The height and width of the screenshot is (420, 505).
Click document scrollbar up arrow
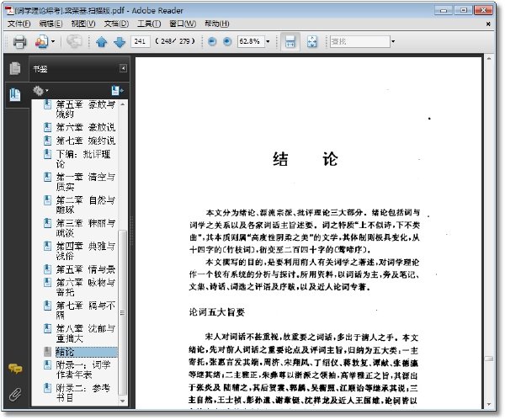(x=489, y=59)
